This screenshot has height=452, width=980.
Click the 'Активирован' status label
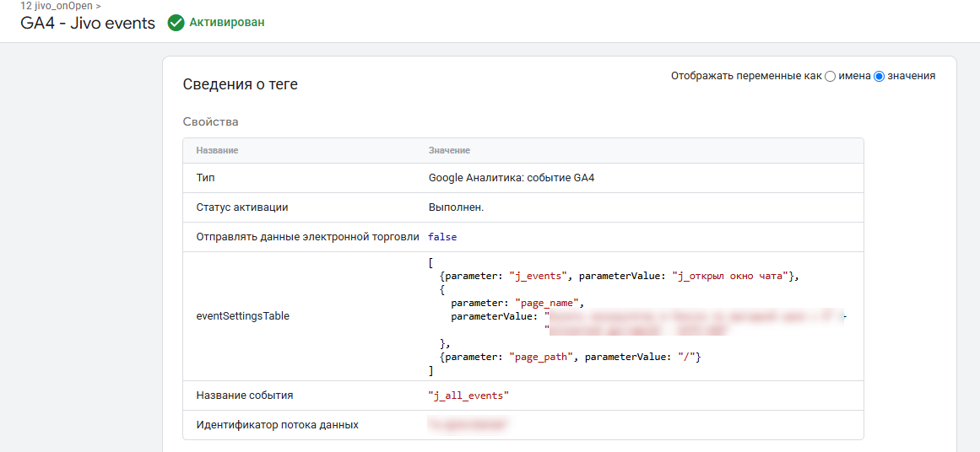(227, 23)
